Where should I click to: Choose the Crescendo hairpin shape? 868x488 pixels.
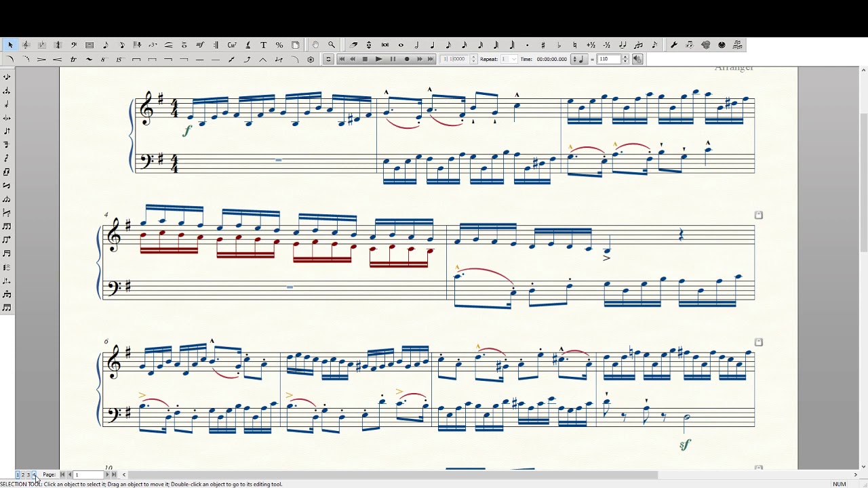[58, 60]
